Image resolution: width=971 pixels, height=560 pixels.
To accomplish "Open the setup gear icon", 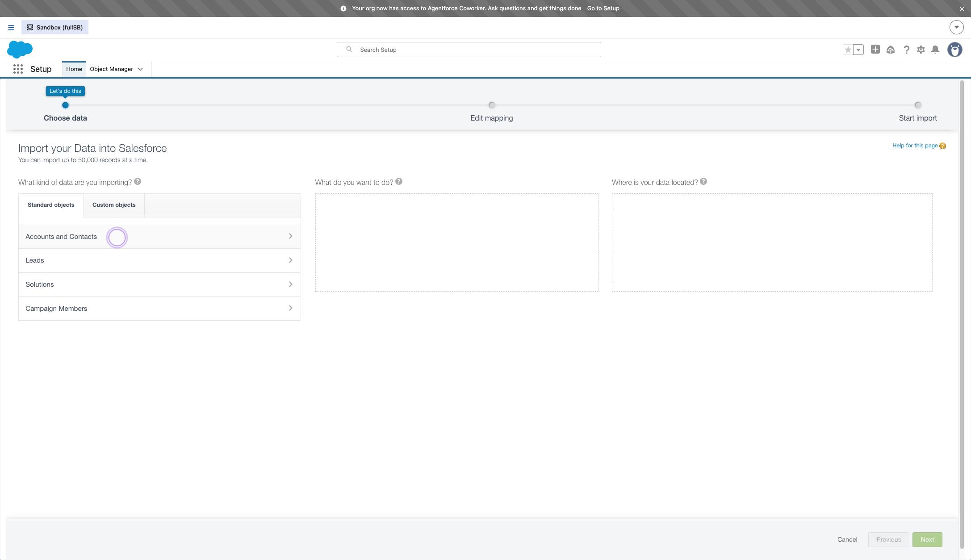I will pyautogui.click(x=921, y=50).
